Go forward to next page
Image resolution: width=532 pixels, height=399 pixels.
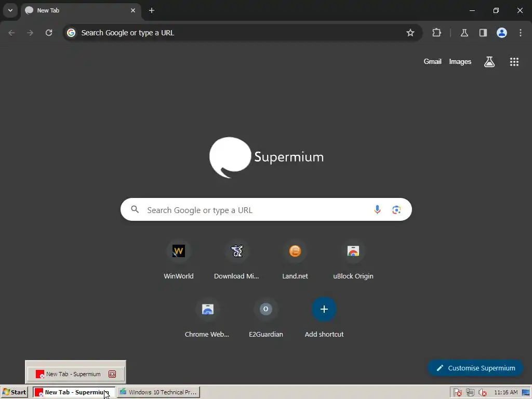pyautogui.click(x=30, y=33)
